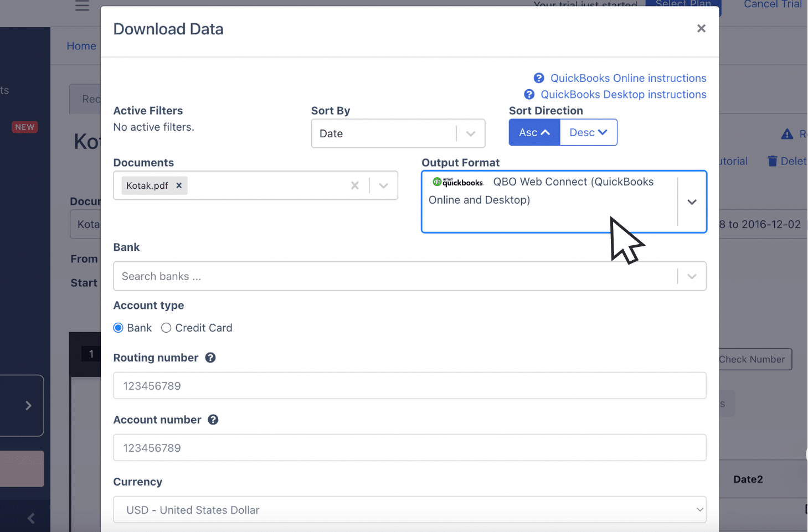808x532 pixels.
Task: Click the warning triangle icon
Action: pos(787,134)
